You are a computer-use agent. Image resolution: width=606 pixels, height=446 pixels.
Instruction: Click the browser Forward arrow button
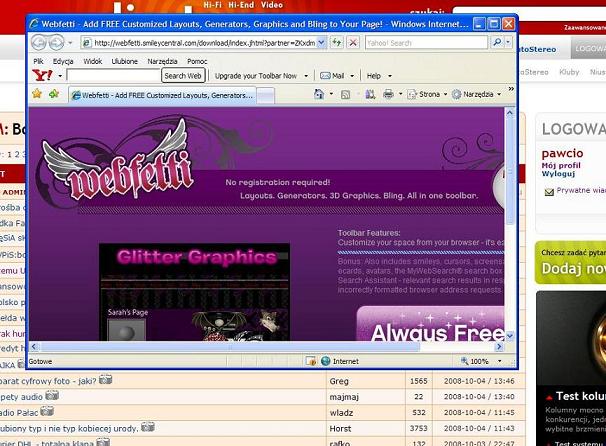point(56,43)
